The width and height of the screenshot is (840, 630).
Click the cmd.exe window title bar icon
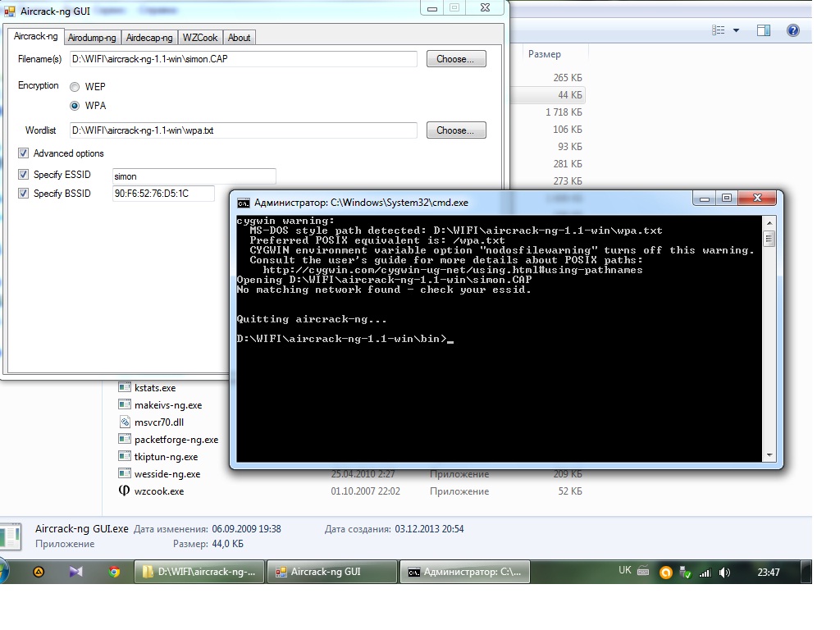[x=243, y=203]
